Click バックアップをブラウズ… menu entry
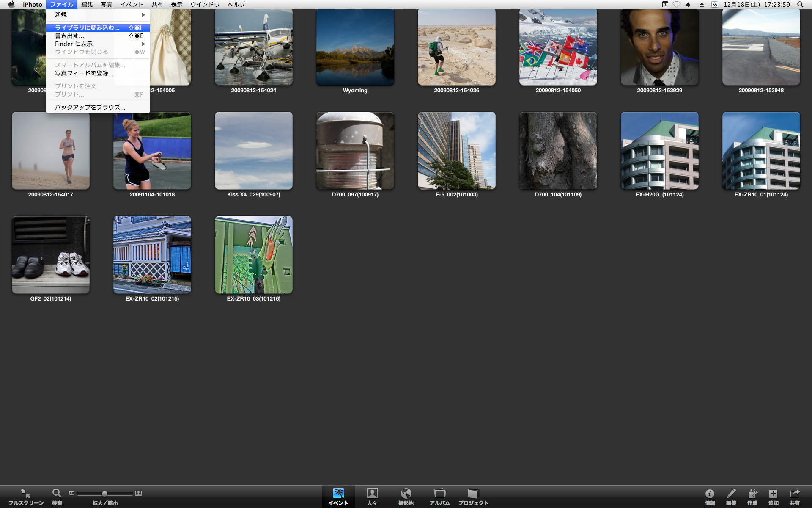Image resolution: width=812 pixels, height=508 pixels. [x=90, y=108]
